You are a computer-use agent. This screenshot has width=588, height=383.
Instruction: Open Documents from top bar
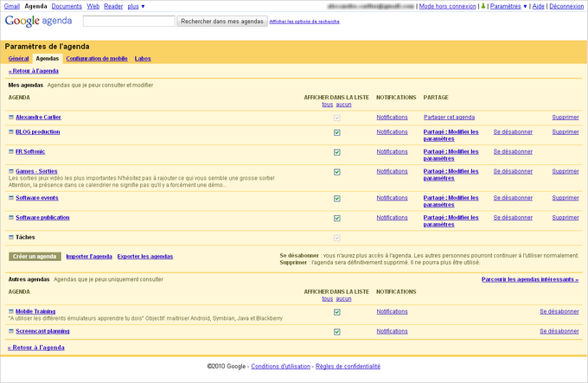tap(67, 6)
